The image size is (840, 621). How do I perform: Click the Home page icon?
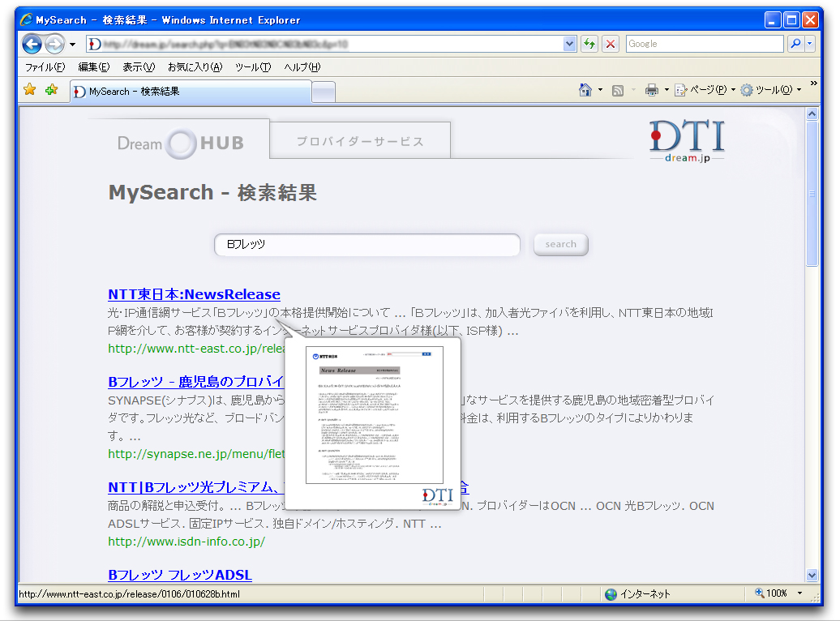[x=585, y=90]
